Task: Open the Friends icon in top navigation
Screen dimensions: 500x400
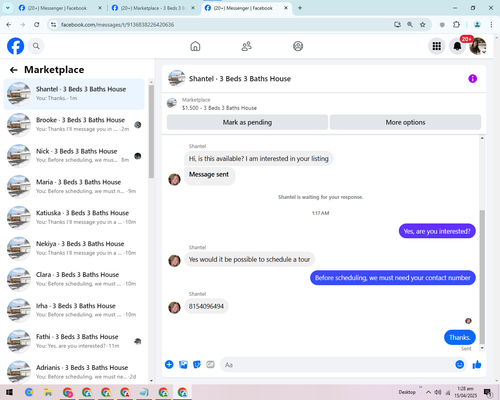Action: coord(246,46)
